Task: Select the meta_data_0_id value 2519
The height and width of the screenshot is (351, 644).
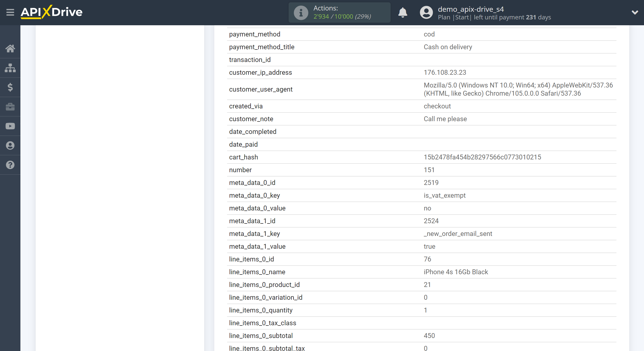Action: pos(431,183)
